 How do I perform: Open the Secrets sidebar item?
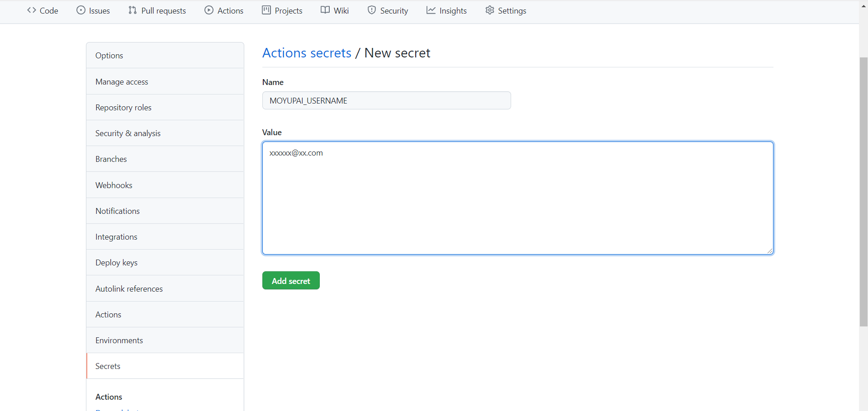click(108, 366)
